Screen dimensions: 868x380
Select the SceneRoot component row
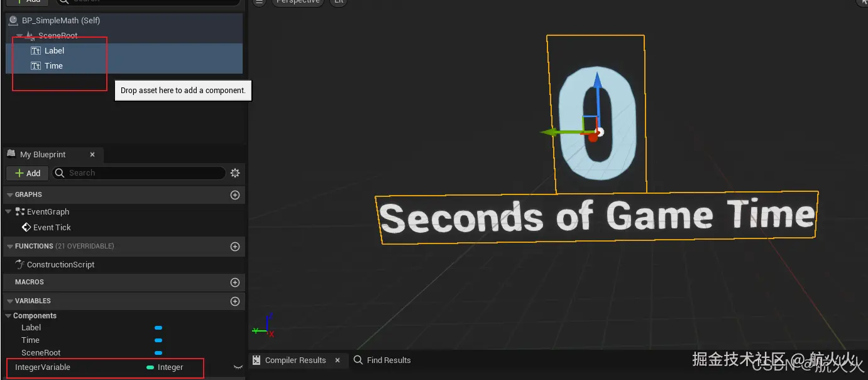(x=124, y=36)
